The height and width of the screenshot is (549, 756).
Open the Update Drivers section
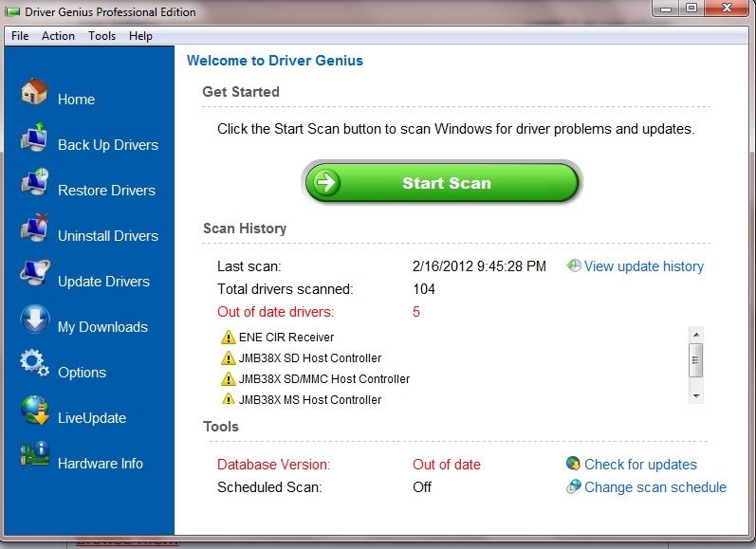coord(103,282)
